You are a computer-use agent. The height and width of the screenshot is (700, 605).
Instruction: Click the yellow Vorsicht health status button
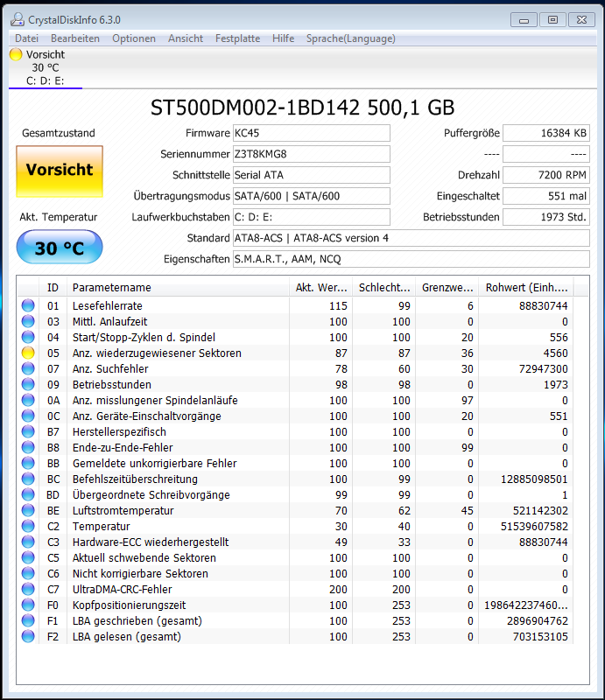60,171
